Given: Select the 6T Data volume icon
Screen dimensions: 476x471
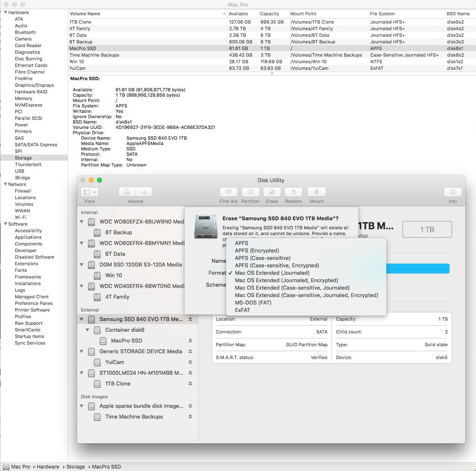Looking at the screenshot, I should (x=97, y=254).
